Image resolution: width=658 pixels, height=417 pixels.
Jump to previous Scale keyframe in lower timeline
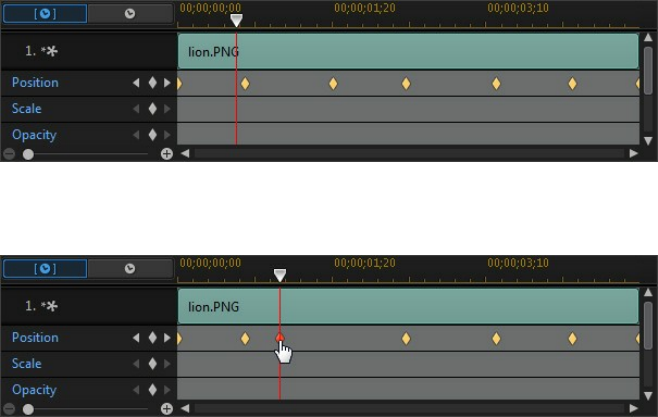(136, 364)
